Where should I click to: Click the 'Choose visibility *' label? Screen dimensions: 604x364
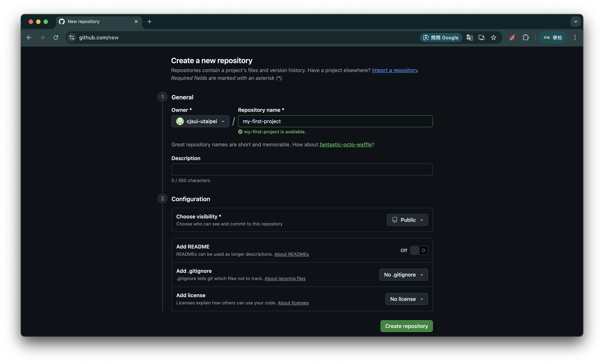click(x=198, y=216)
